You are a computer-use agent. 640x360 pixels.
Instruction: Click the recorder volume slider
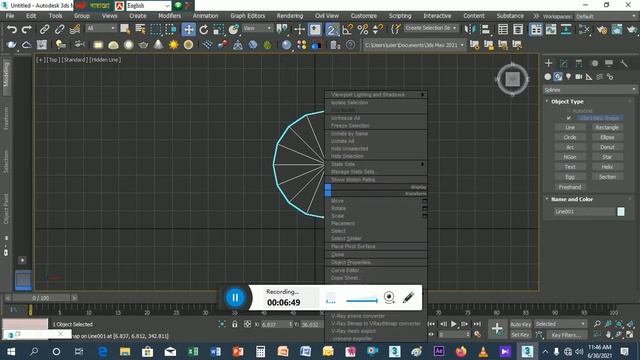click(x=362, y=301)
